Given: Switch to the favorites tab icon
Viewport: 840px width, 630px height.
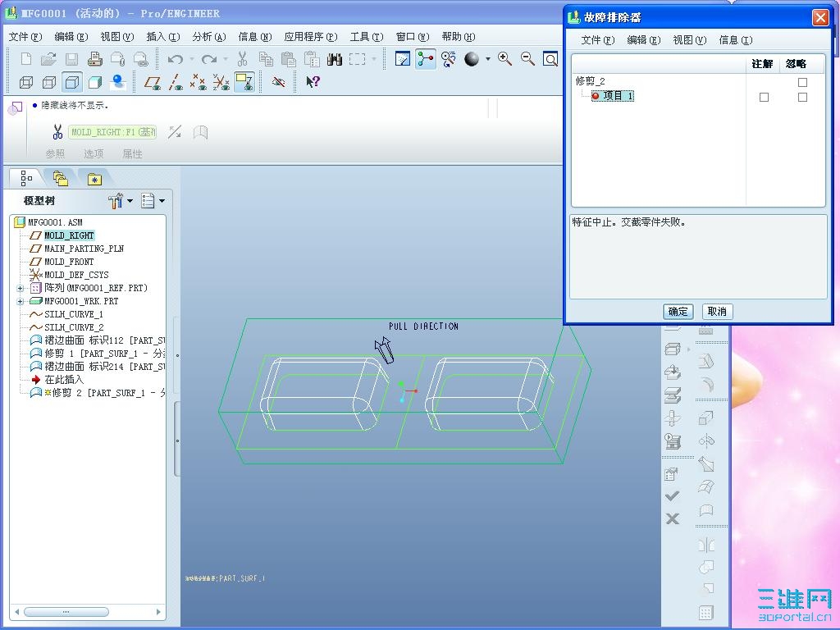Looking at the screenshot, I should click(x=95, y=180).
